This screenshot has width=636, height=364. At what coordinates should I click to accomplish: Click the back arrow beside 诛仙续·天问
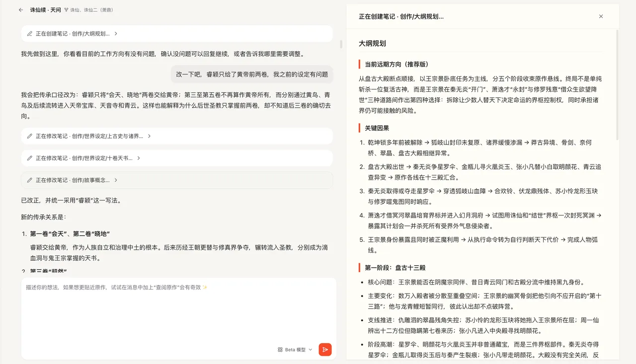pyautogui.click(x=21, y=9)
